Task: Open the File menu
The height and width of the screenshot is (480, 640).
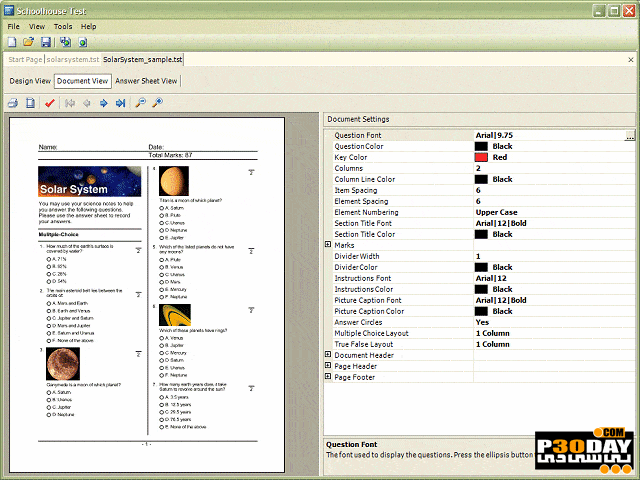Action: coord(13,27)
